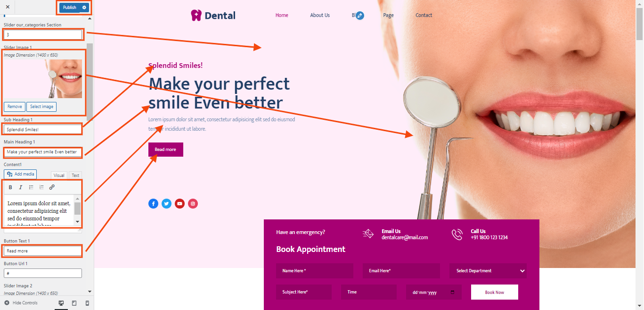The width and height of the screenshot is (644, 310).
Task: Switch to tablet preview mode
Action: point(74,303)
